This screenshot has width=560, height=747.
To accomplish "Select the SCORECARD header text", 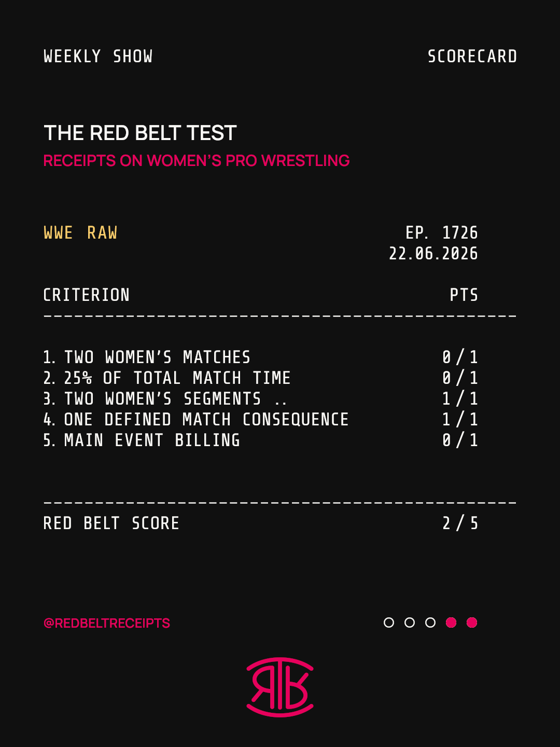I will coord(472,57).
